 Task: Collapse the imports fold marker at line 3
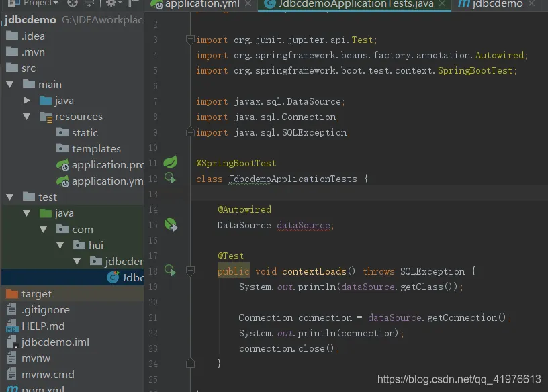click(x=190, y=40)
